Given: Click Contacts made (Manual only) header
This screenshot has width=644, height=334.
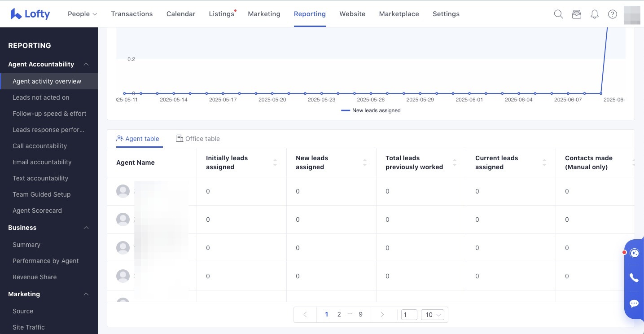Looking at the screenshot, I should (x=589, y=163).
